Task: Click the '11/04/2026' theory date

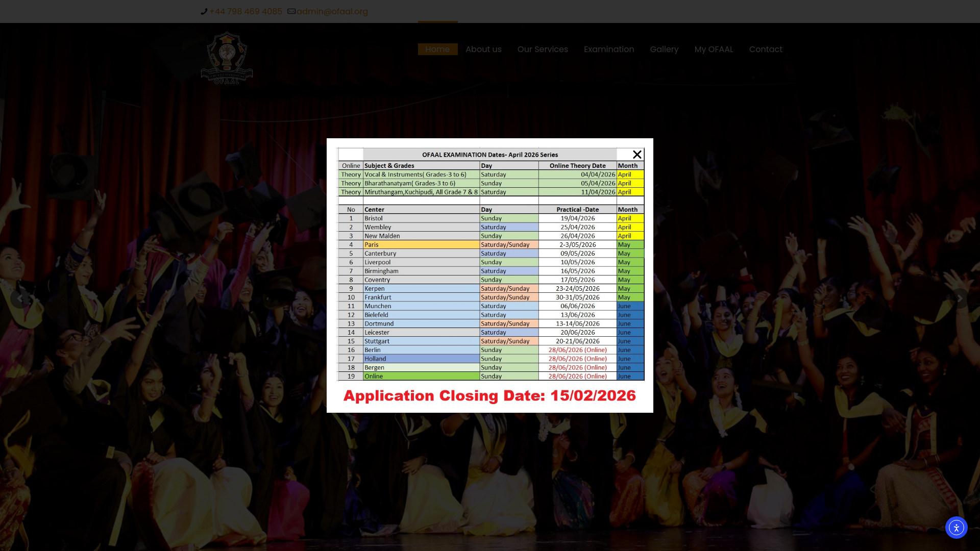Action: [x=598, y=192]
